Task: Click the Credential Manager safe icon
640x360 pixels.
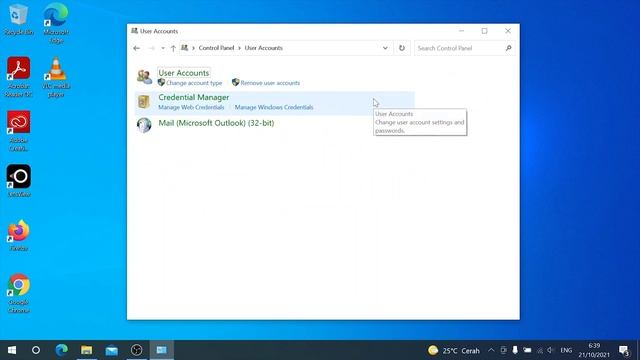Action: 144,101
